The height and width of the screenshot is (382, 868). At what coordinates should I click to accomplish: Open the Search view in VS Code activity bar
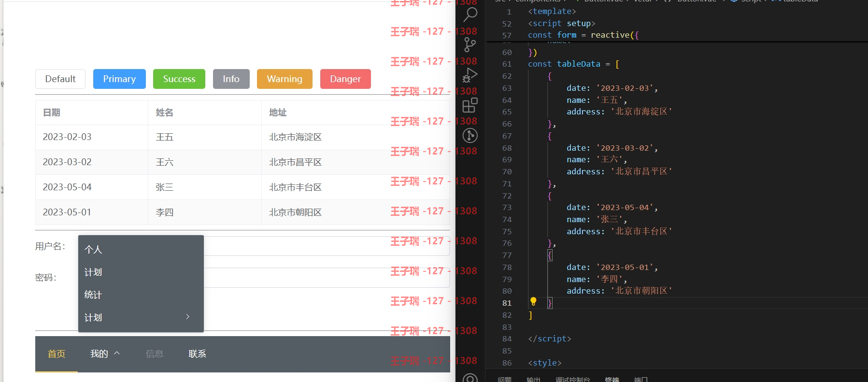pyautogui.click(x=470, y=14)
